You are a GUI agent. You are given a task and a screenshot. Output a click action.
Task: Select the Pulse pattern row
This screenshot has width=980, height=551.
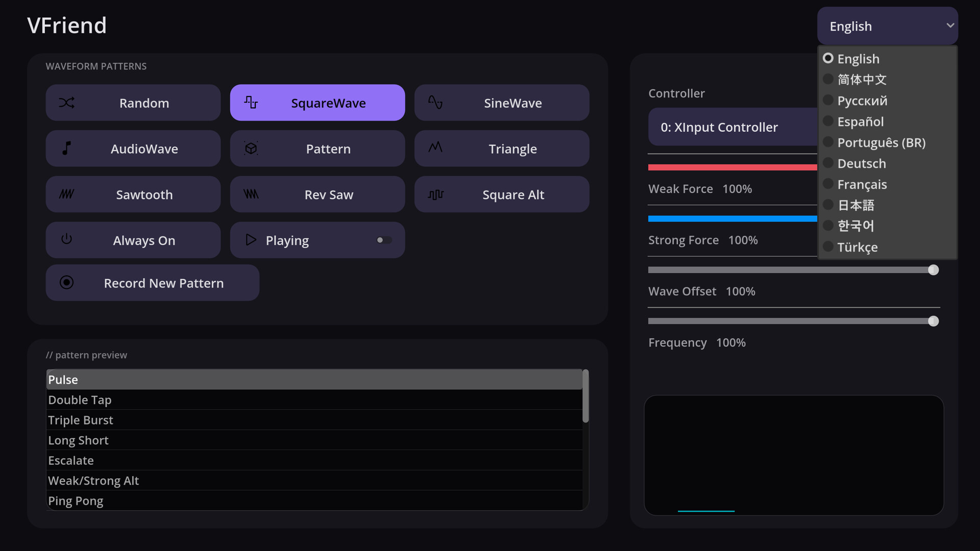pyautogui.click(x=314, y=379)
